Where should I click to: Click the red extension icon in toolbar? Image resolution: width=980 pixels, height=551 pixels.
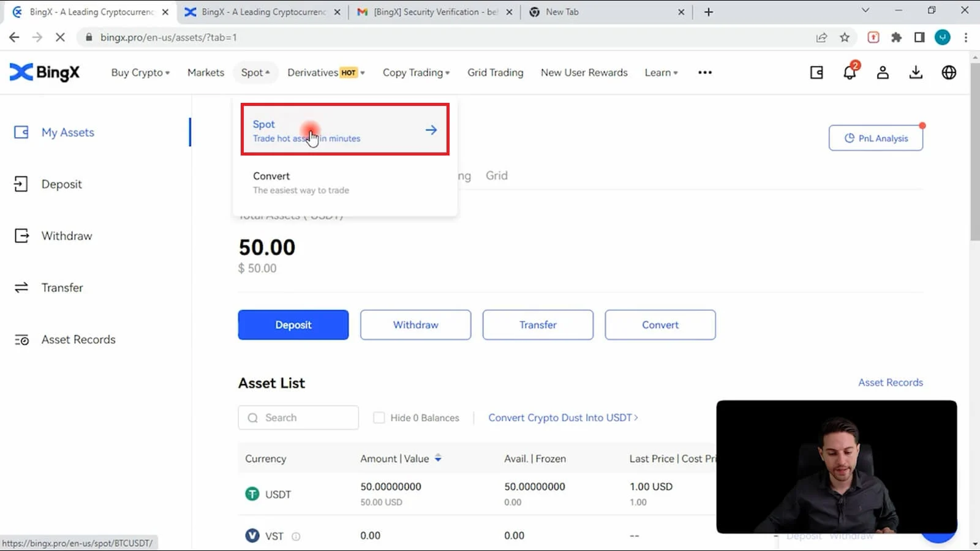pos(873,37)
